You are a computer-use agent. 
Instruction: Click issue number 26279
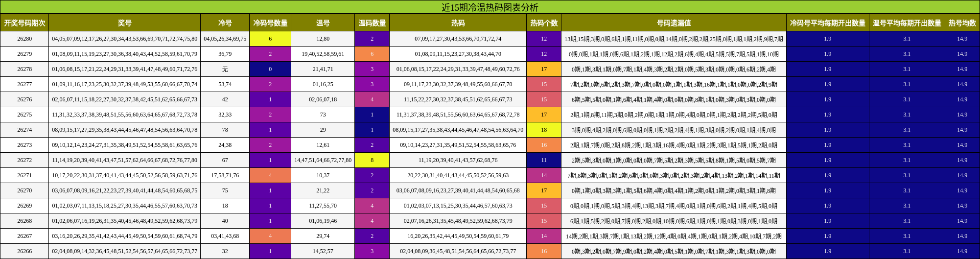click(24, 54)
